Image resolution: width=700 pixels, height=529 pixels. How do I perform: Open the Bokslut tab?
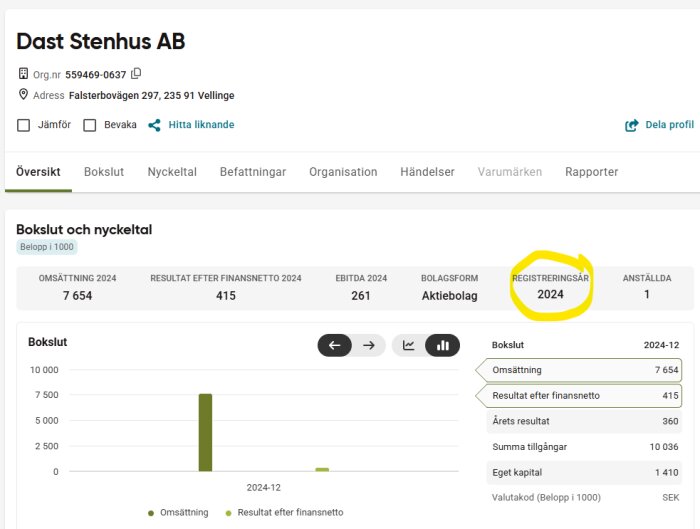104,172
